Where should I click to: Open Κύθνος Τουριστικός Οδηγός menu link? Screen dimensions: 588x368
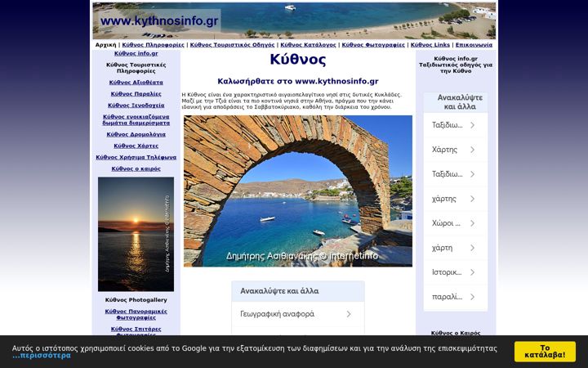[x=232, y=45]
